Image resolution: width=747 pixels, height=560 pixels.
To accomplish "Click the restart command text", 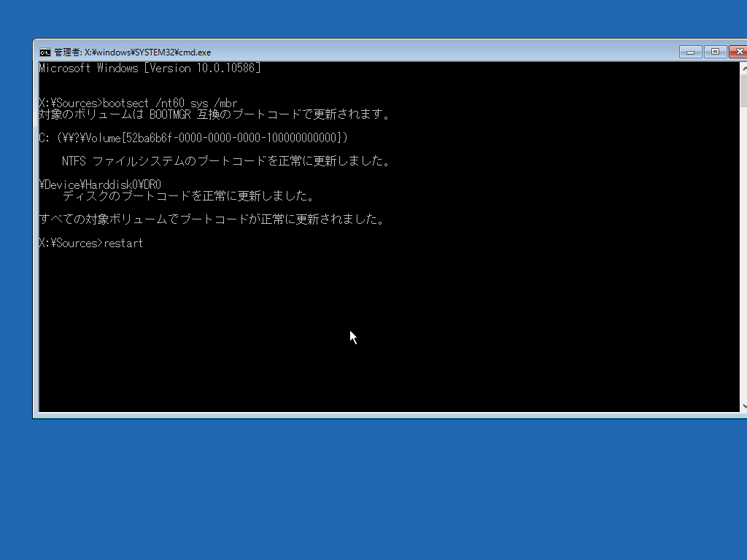I will [x=123, y=244].
